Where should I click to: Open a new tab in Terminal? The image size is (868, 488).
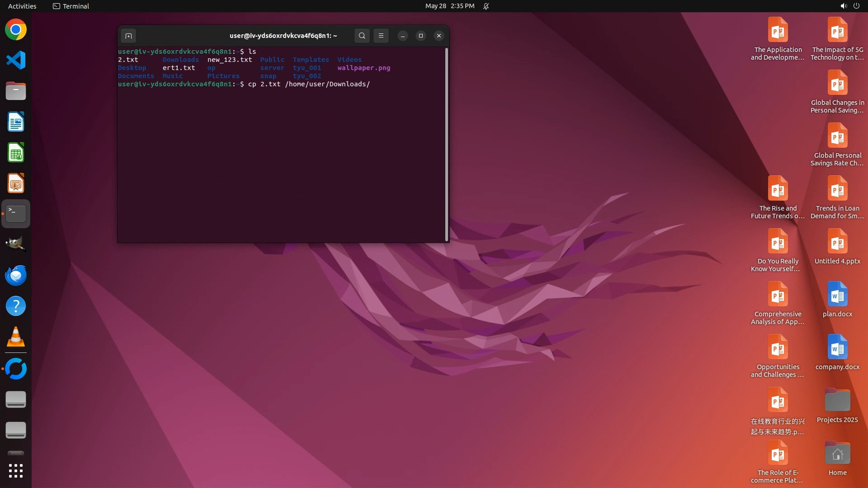click(x=128, y=36)
